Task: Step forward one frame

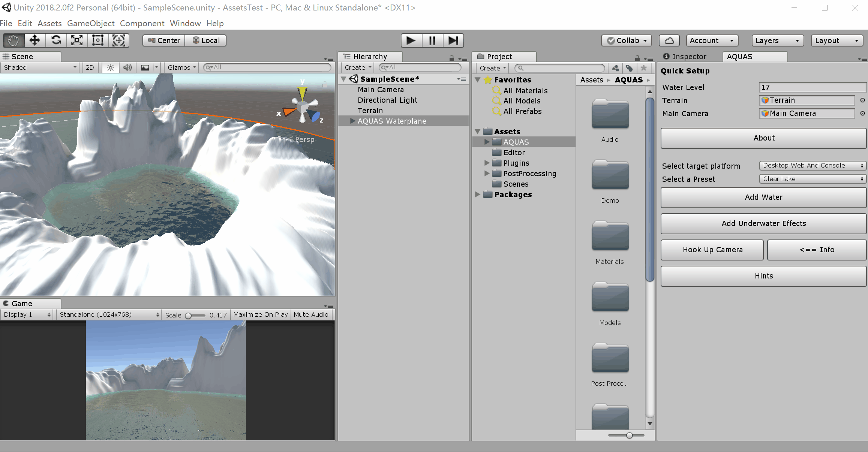Action: coord(453,40)
